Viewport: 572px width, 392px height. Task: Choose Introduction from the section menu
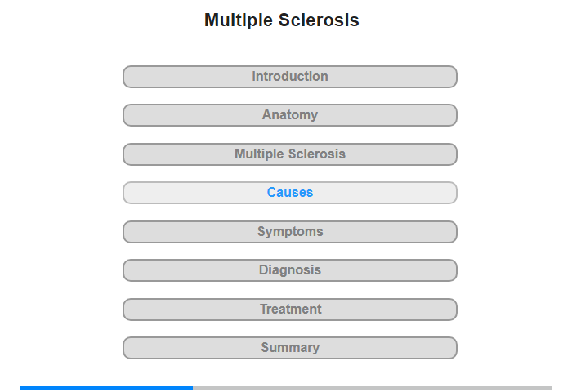[289, 77]
